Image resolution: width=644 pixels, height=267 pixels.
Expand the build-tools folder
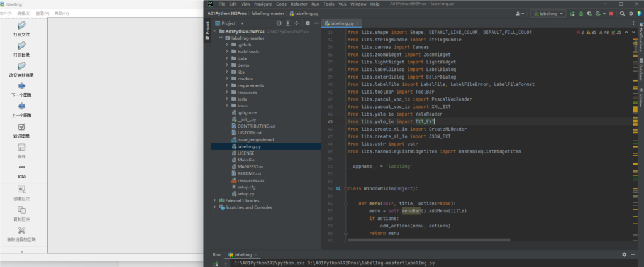226,52
